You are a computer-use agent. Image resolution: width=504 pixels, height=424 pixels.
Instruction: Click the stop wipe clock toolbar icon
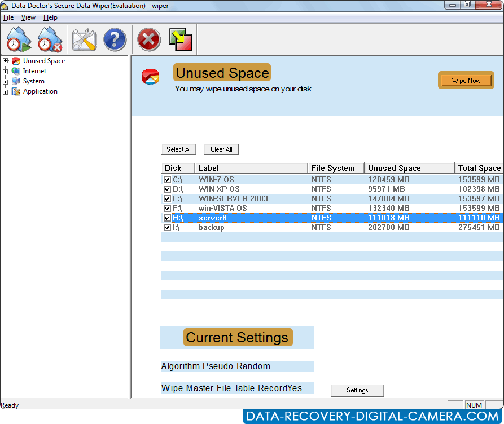coord(50,40)
